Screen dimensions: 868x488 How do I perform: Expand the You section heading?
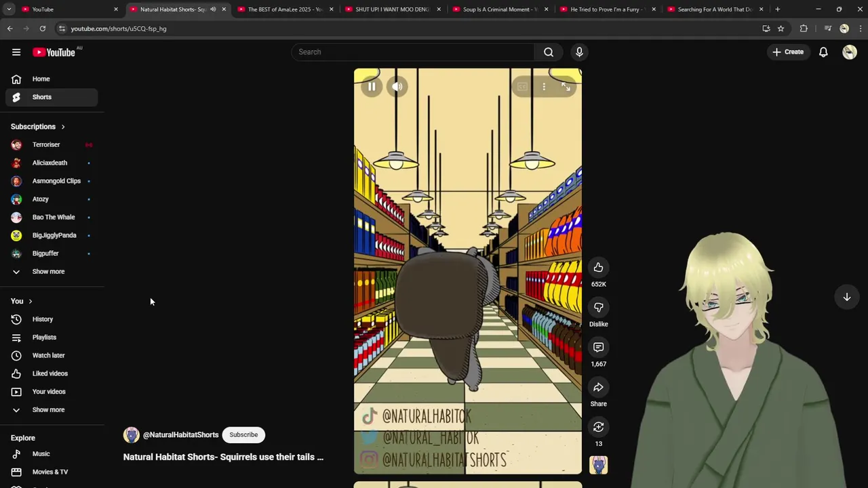coord(22,302)
